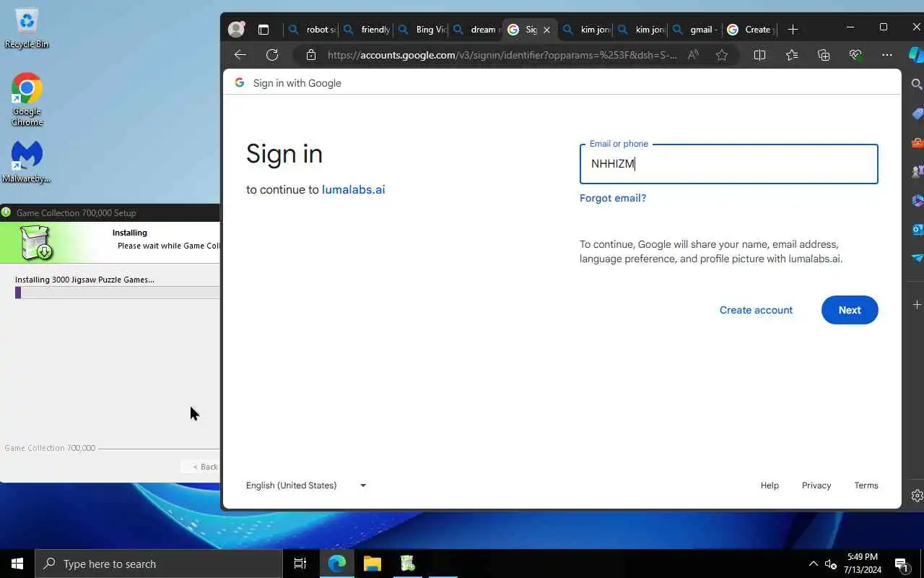Switch to the gmail search tab
924x578 pixels.
[694, 30]
